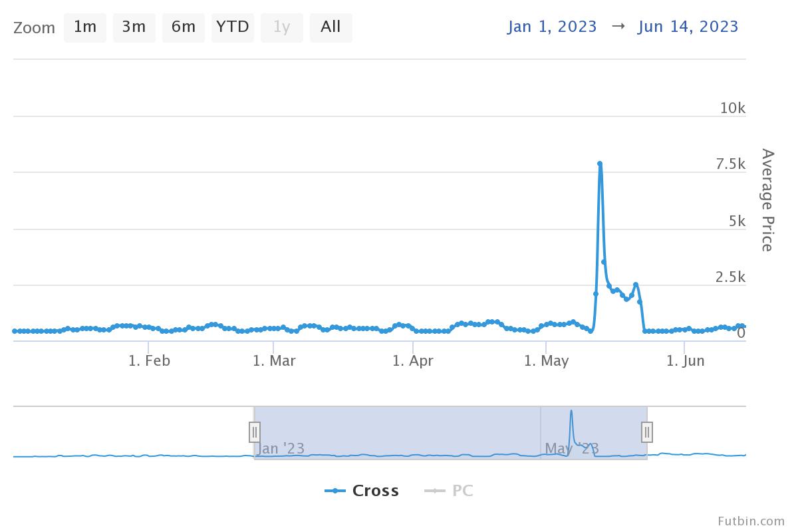Viewport: 798px width, 532px height.
Task: Toggle the Cross series in legend
Action: point(375,491)
